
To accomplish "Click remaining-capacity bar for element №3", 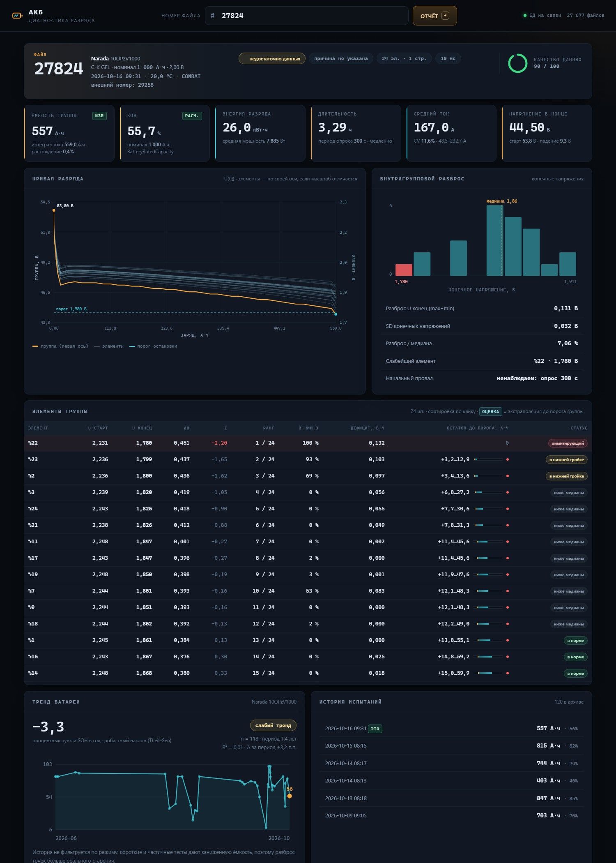I will click(489, 492).
